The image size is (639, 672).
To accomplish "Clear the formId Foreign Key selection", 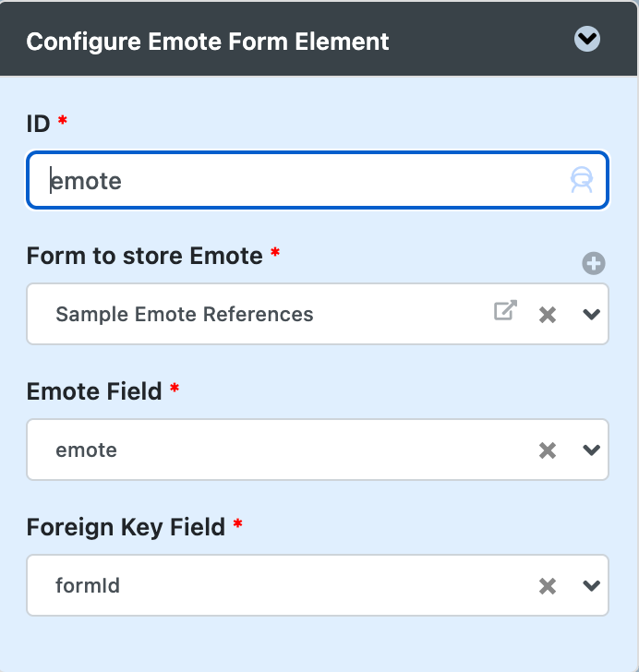I will click(548, 586).
